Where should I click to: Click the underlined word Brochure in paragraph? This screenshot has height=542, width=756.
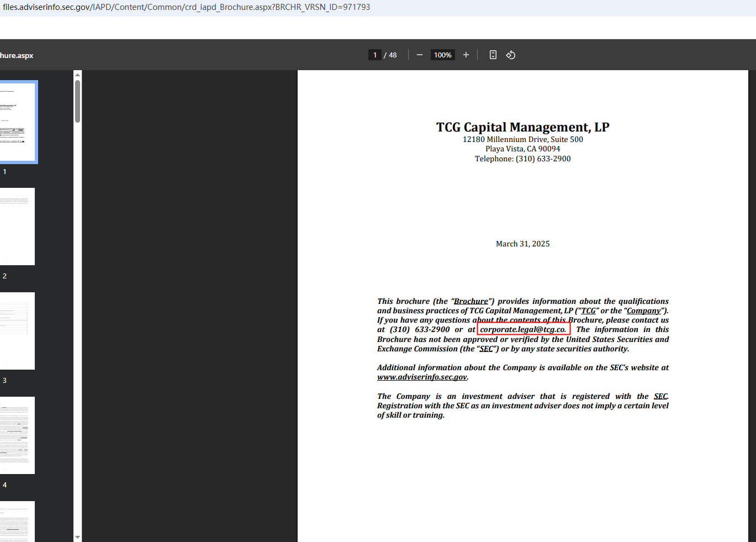(471, 301)
